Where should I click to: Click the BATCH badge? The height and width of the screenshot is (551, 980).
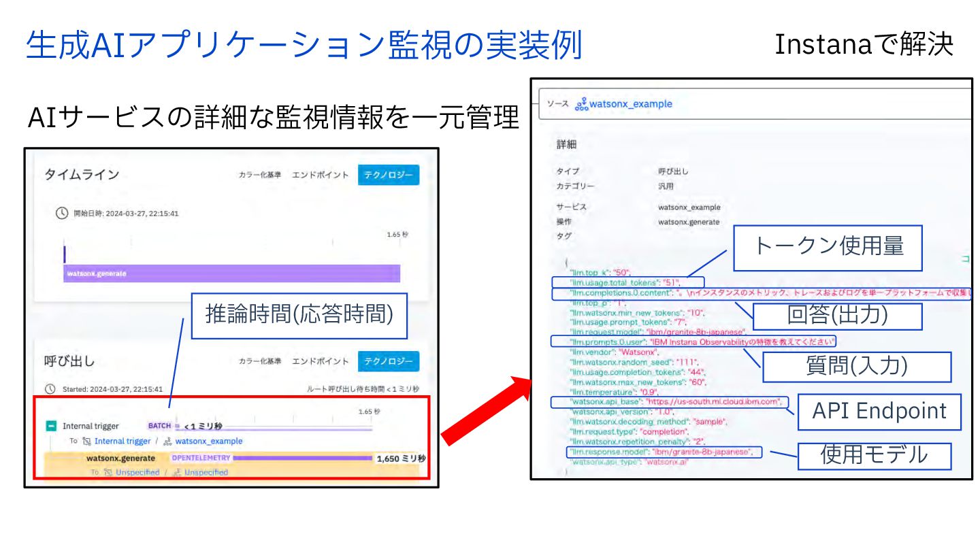coord(159,427)
